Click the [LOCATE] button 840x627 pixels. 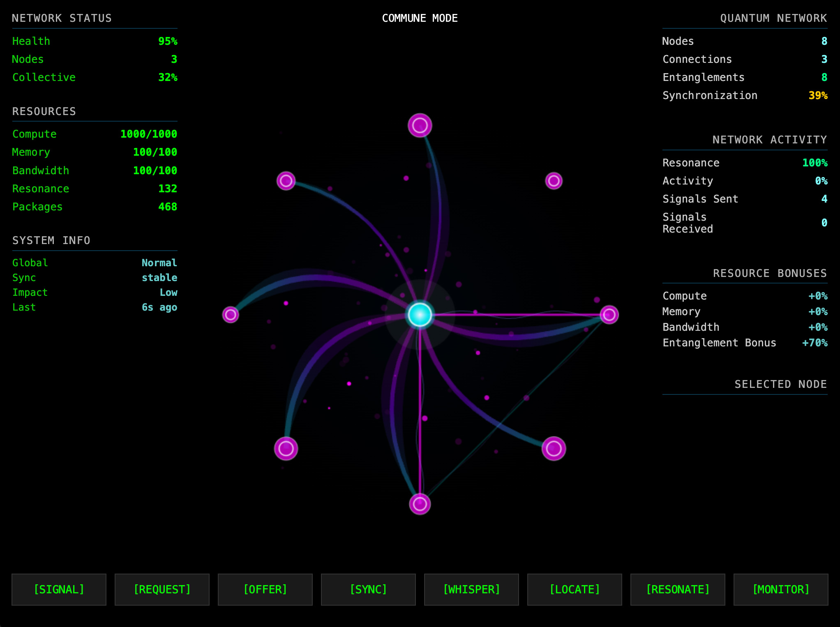(x=575, y=589)
